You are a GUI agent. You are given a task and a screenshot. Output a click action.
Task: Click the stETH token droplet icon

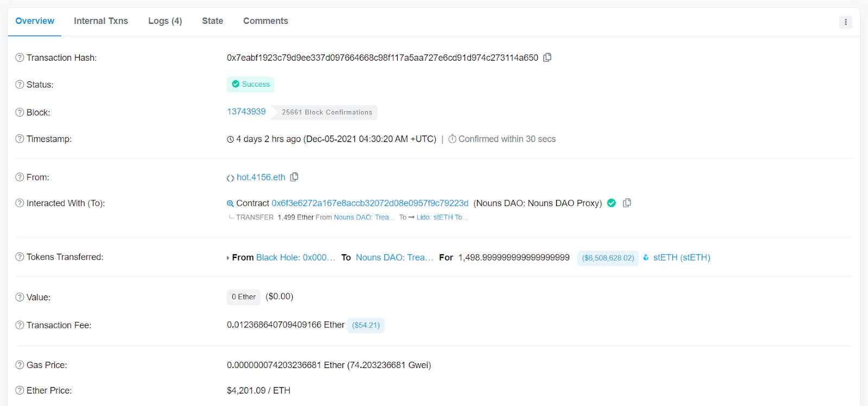coord(646,257)
